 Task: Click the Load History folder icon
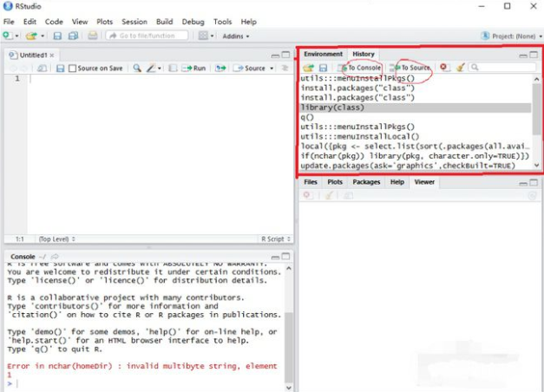pos(308,67)
